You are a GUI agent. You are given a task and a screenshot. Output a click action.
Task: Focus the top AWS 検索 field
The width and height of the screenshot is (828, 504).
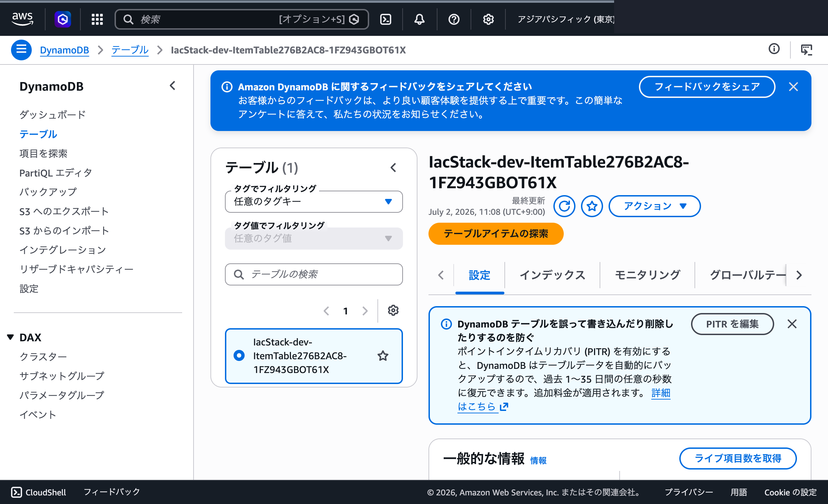pyautogui.click(x=241, y=19)
